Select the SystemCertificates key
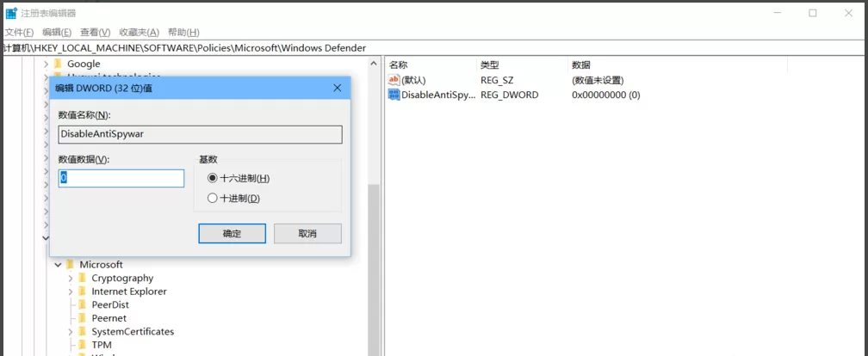 [133, 332]
